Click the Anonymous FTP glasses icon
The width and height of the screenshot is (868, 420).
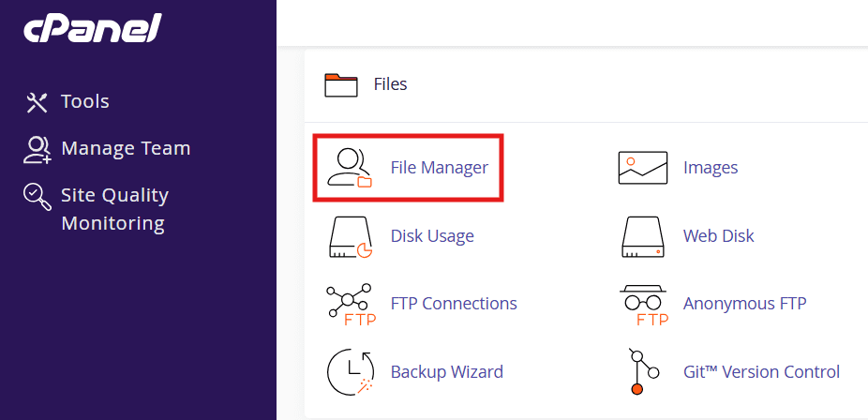[642, 304]
